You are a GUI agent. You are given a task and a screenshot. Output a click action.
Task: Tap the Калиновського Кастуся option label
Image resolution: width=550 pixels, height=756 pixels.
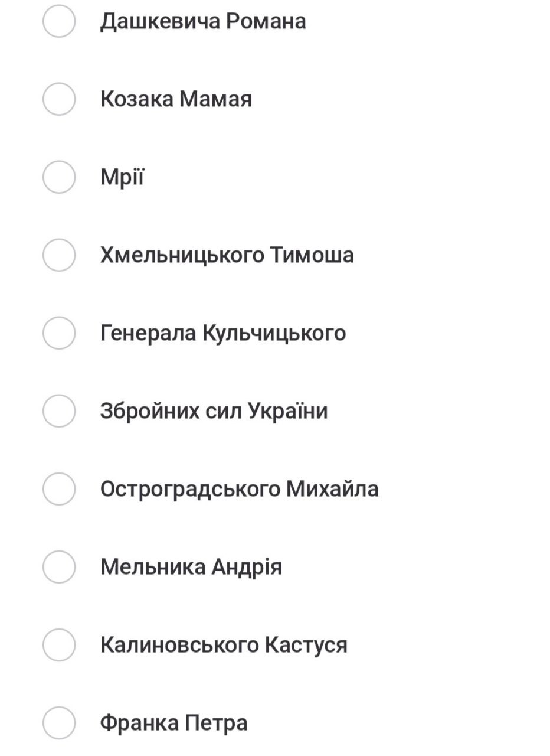(224, 645)
